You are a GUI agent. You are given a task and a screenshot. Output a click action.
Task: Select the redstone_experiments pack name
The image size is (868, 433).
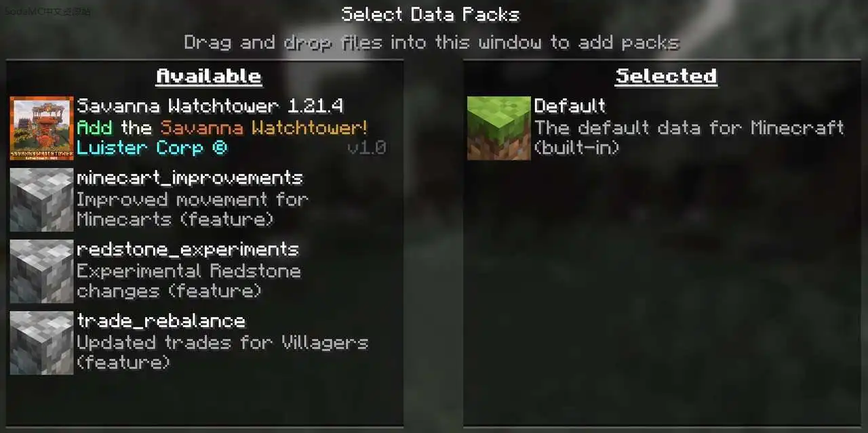pos(188,249)
